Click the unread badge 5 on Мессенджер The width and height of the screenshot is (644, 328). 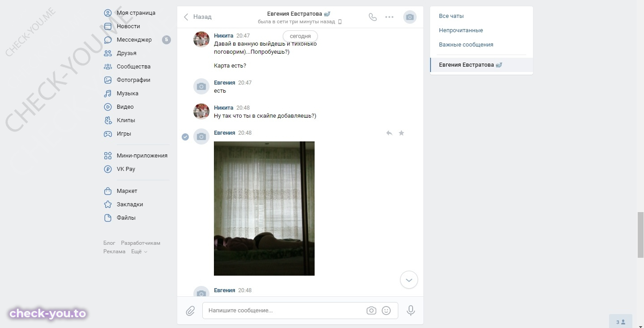[166, 40]
